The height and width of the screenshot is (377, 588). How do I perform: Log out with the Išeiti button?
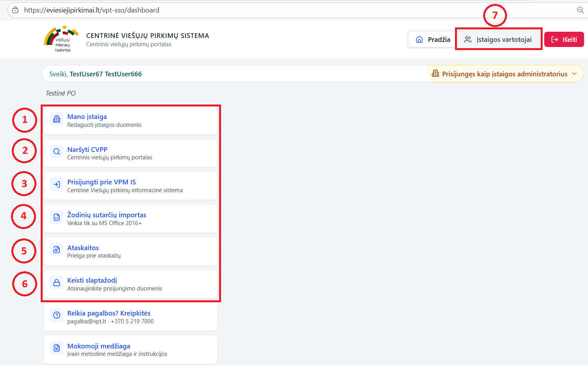(x=564, y=40)
